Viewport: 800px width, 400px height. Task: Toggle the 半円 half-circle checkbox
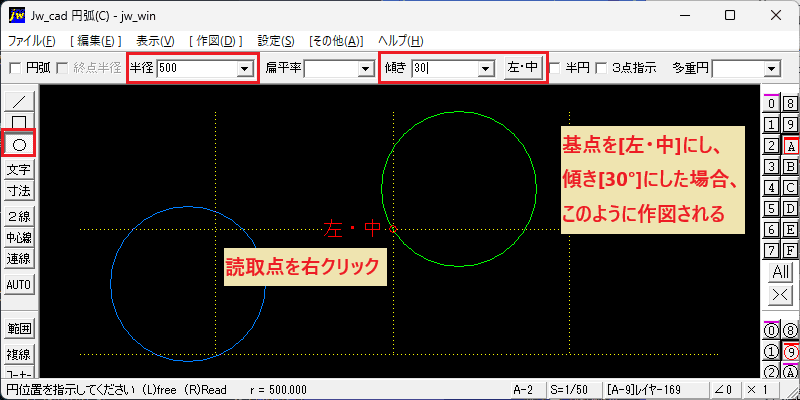(x=555, y=68)
